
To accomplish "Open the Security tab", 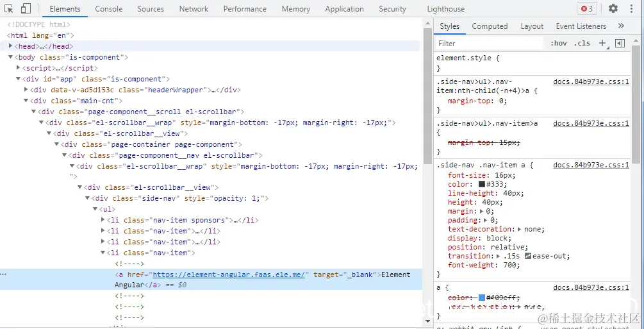I will click(x=392, y=8).
